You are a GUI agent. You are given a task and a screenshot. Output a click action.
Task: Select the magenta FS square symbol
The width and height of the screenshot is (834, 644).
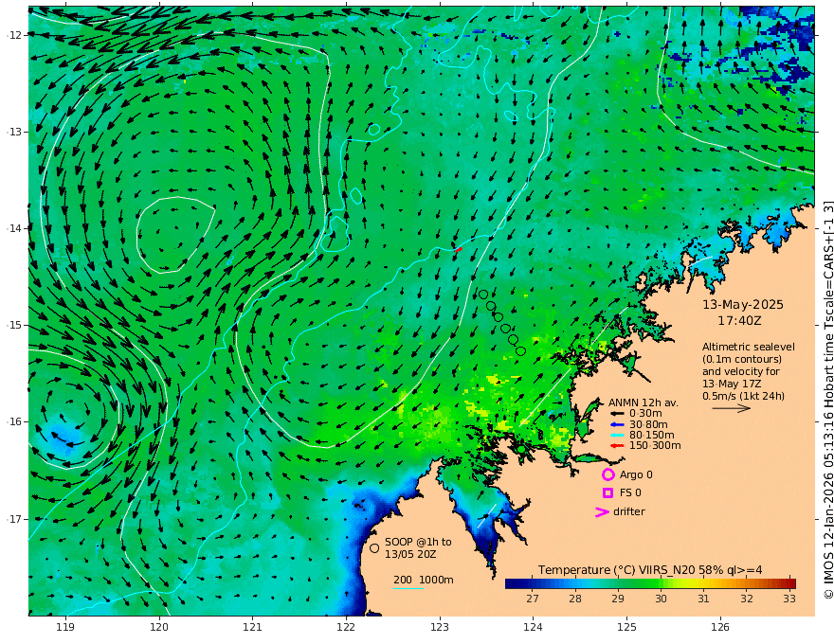pos(607,493)
